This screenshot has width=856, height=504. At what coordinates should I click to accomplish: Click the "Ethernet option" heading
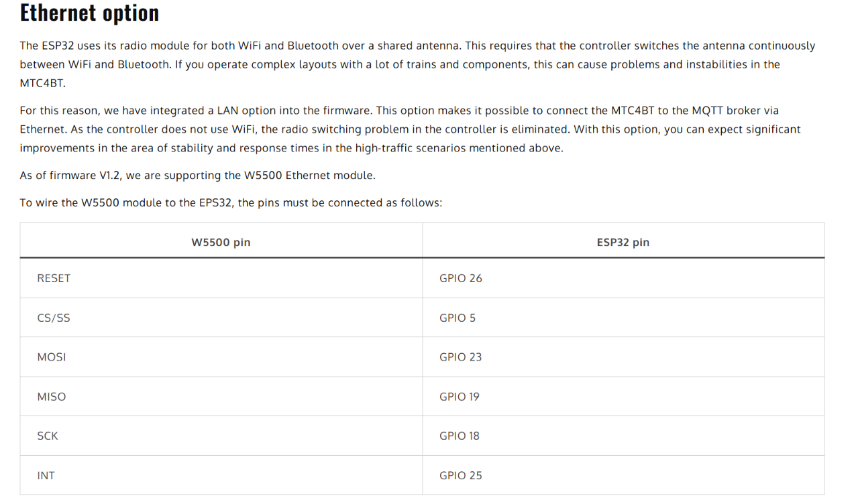(x=89, y=13)
